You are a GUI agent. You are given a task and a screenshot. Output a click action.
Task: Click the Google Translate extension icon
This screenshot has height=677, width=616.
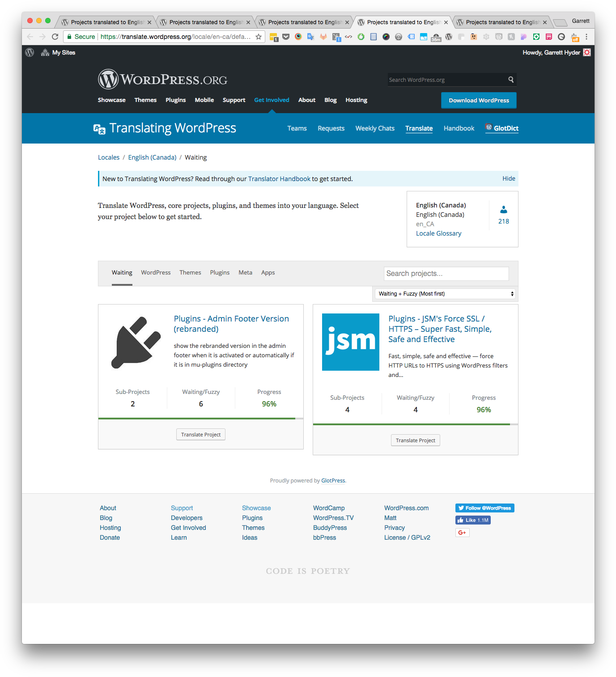pyautogui.click(x=310, y=37)
